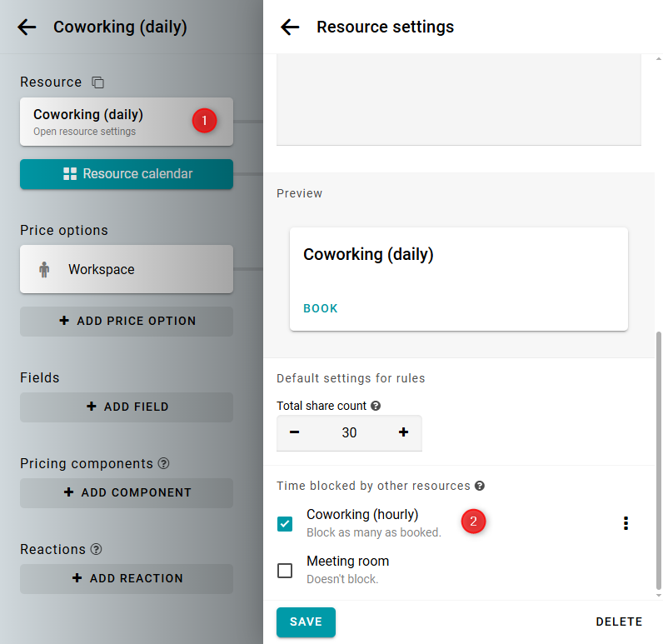The image size is (663, 644).
Task: Click the Add Field button
Action: coord(127,407)
